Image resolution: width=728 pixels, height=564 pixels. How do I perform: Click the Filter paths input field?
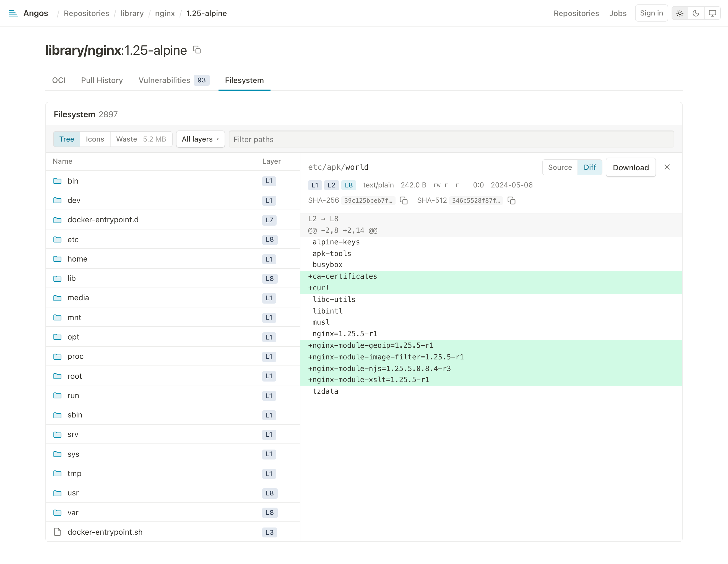point(451,139)
